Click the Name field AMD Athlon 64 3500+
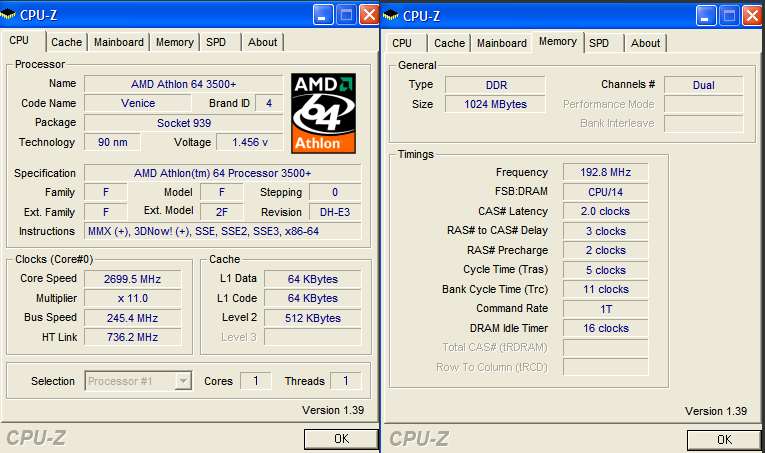 tap(183, 84)
